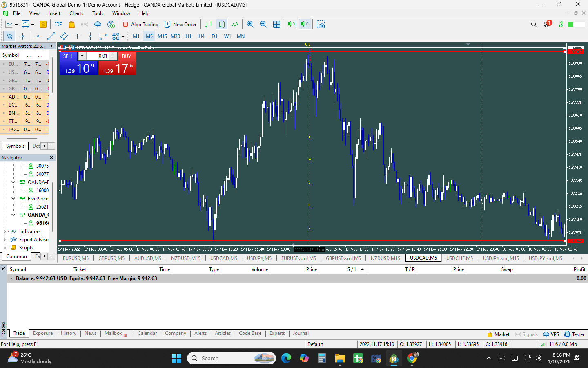Collapse the FivePercent server node
588x368 pixels.
13,199
